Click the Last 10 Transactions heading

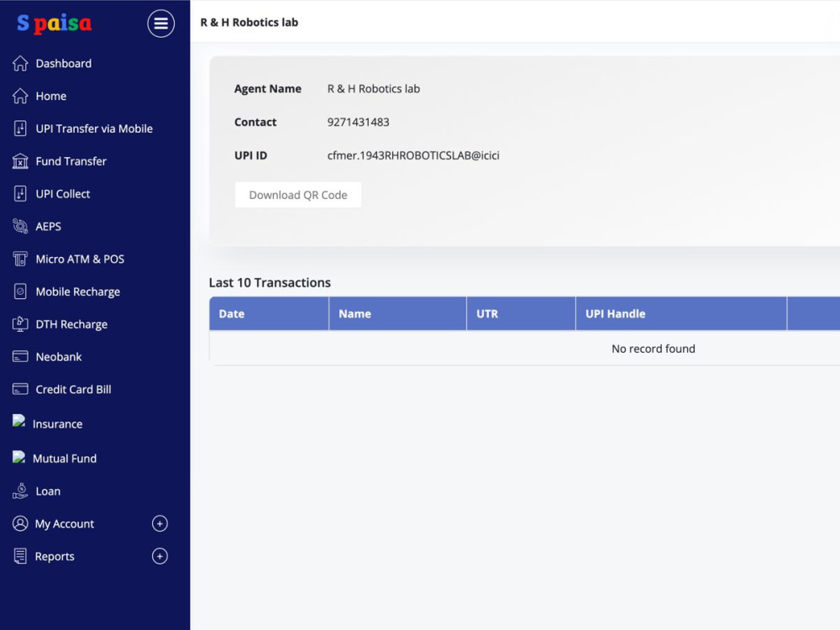270,283
